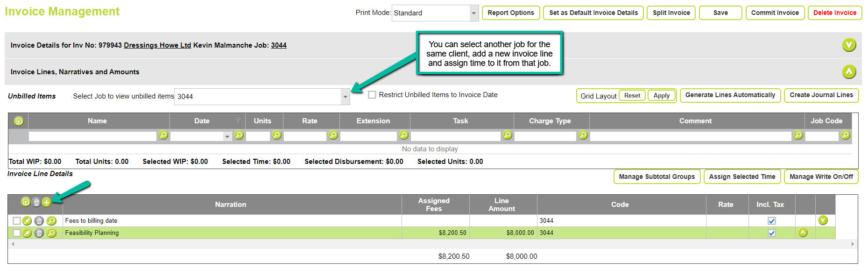The image size is (868, 276).
Task: Open the Dressings Howe Ltd client link
Action: pos(157,45)
